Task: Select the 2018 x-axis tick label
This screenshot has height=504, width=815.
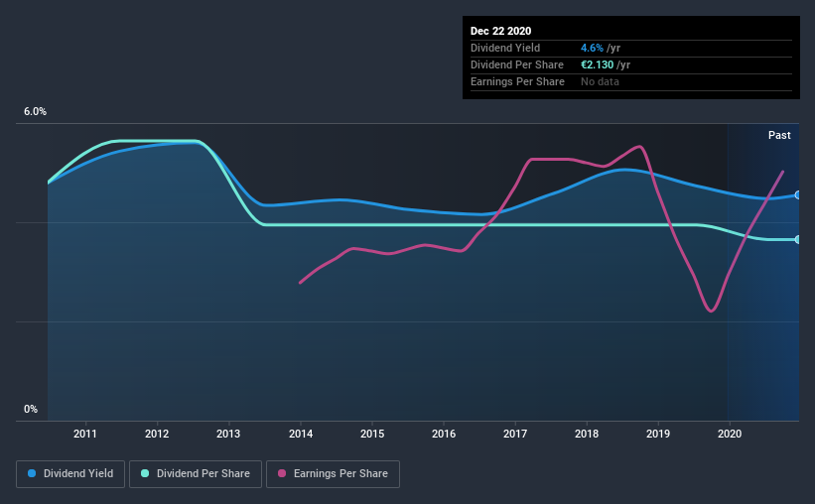Action: 587,434
